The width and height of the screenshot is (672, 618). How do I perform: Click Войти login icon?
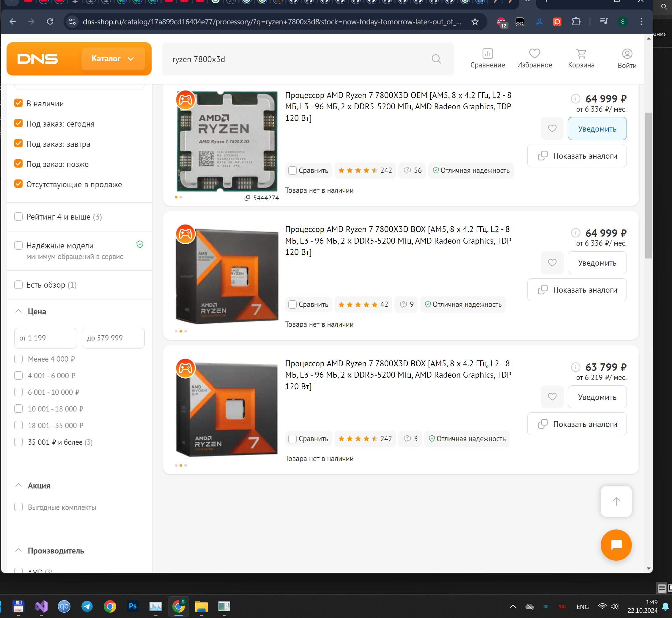627,59
